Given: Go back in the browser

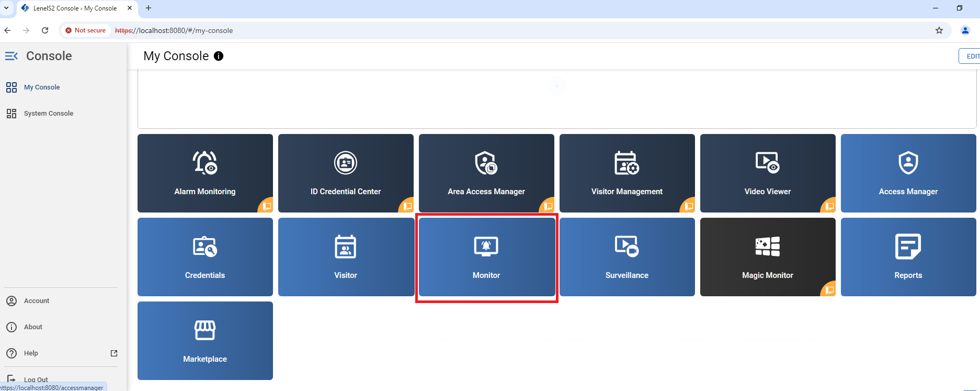Looking at the screenshot, I should [x=7, y=30].
